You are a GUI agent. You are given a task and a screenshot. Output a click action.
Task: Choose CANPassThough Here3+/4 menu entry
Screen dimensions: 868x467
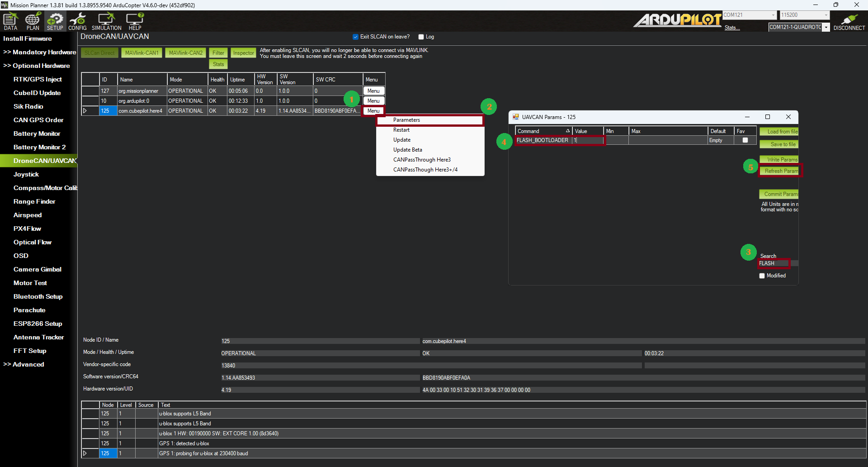click(430, 170)
